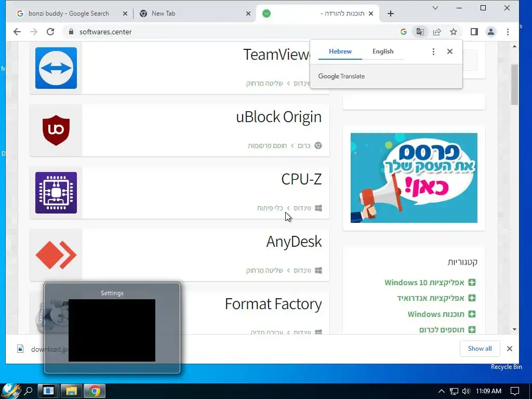Click the Google Translate icon in address bar
This screenshot has height=399, width=532.
coord(420,32)
